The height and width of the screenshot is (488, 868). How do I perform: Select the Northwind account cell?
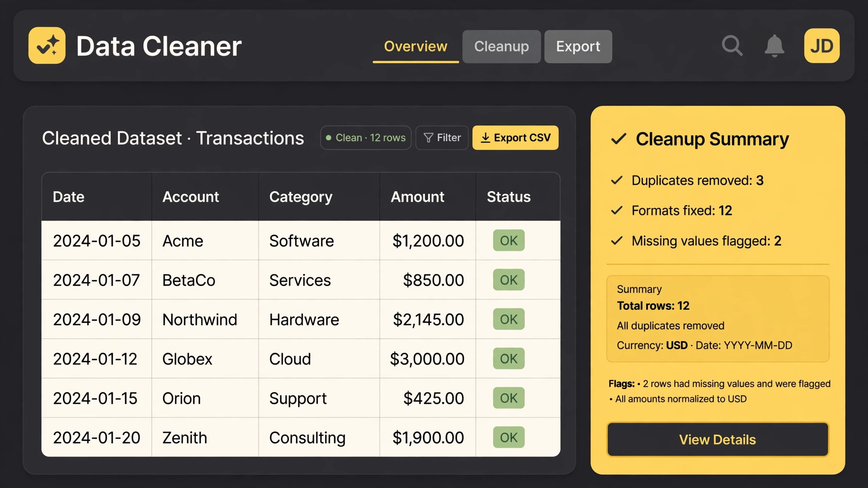click(x=205, y=319)
